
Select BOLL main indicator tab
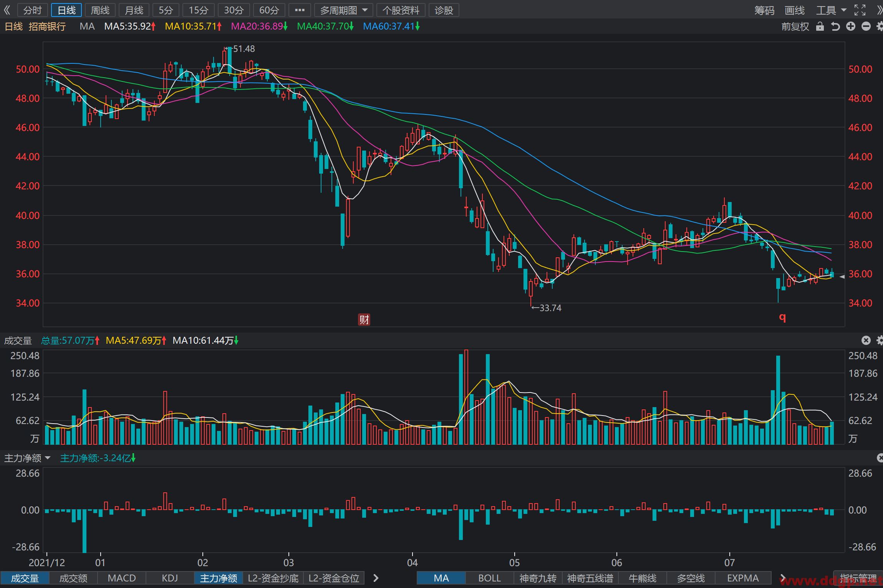pos(490,578)
